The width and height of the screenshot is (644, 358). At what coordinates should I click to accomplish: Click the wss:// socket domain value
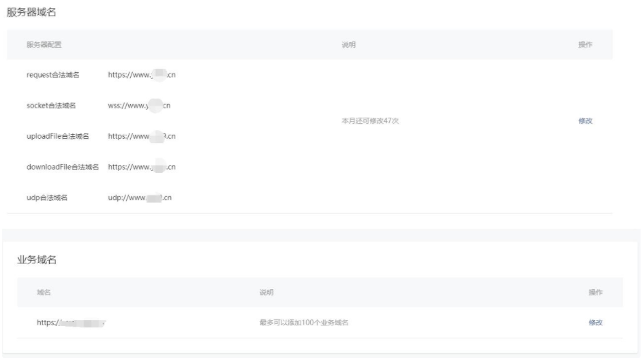coord(139,105)
